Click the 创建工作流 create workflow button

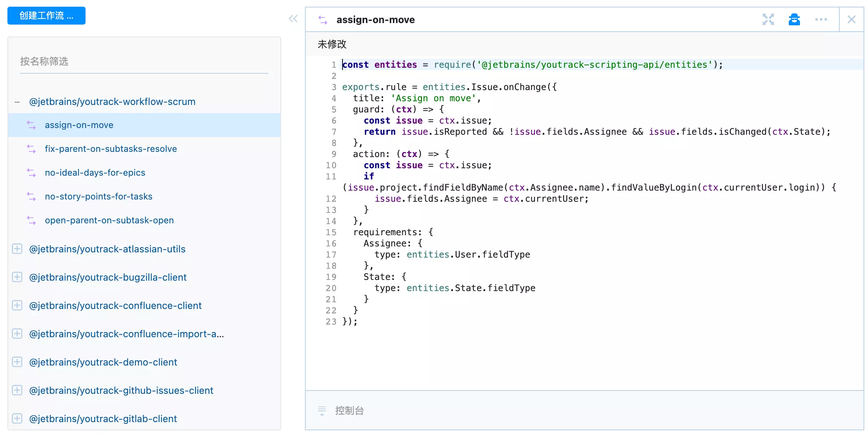click(47, 16)
